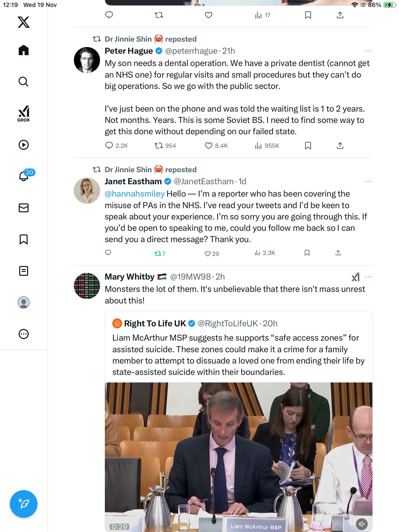Go to the Home timeline
Screen dimensions: 399x532
[x=24, y=50]
